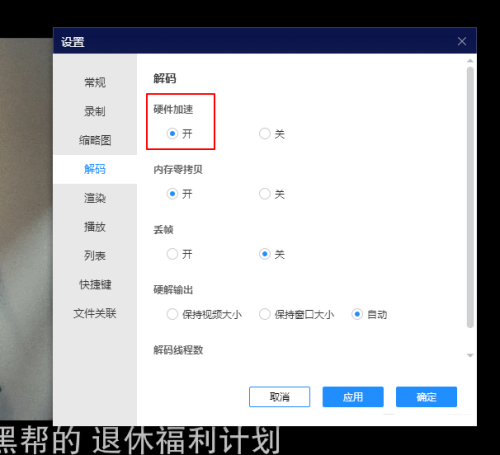Choose 自动 for 硬解输出
Screen dimensions: 500x455
coord(357,314)
